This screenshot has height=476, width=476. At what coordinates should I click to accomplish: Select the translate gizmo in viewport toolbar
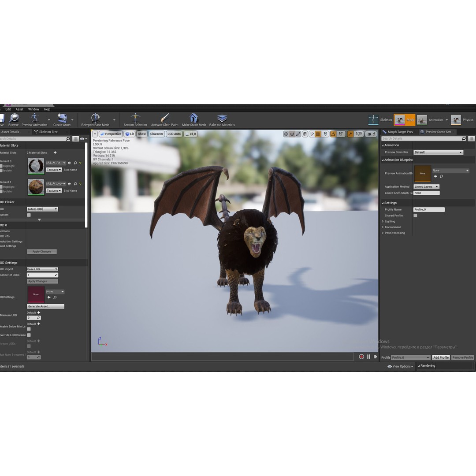(286, 134)
